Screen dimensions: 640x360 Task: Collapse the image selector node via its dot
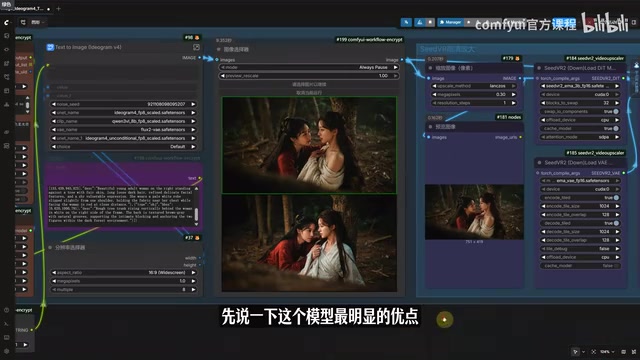click(219, 49)
